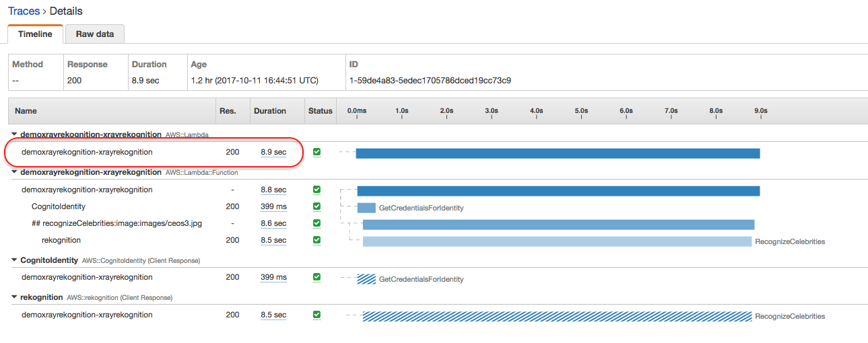Select striped RecognizeCelebrities timeline bar

[x=557, y=316]
